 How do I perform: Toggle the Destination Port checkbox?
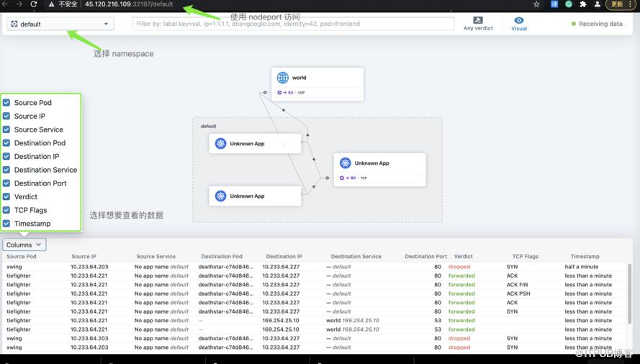point(6,183)
